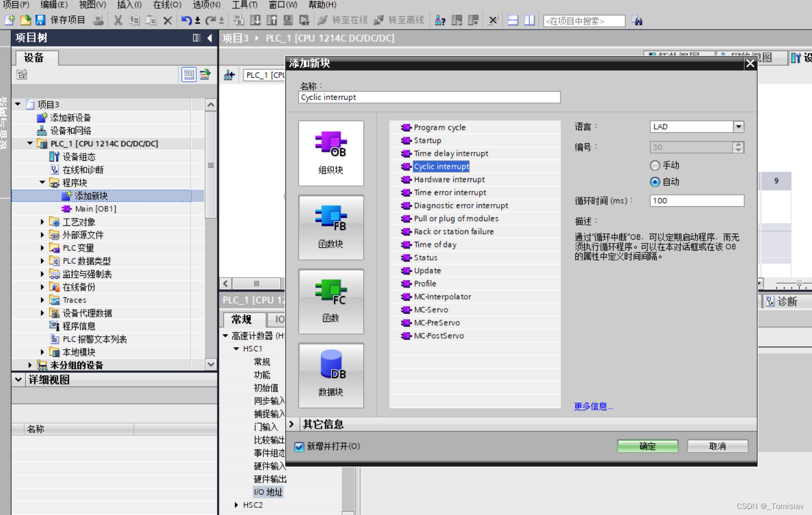The image size is (812, 515).
Task: Click the device view horizontal scrollbar thumb
Action: (x=256, y=284)
